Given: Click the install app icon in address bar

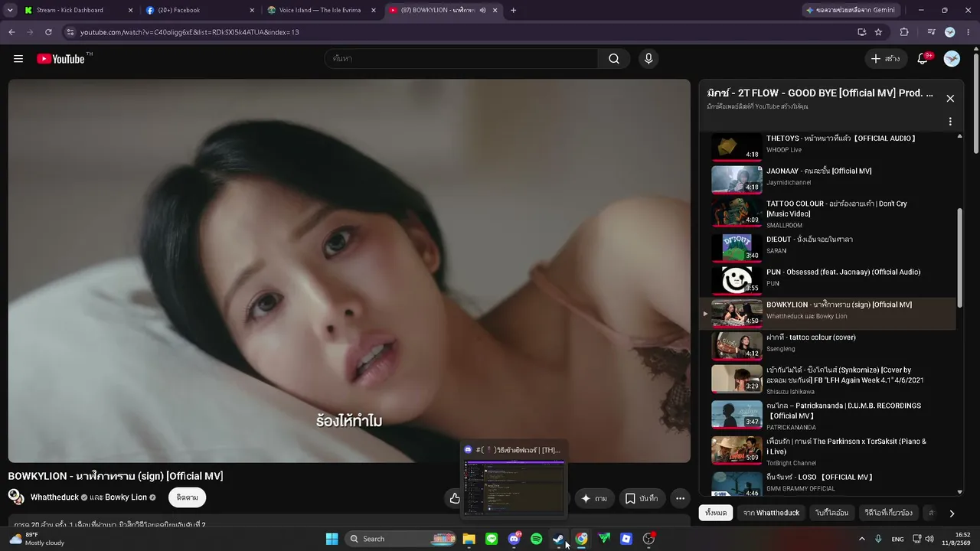Looking at the screenshot, I should click(x=861, y=32).
